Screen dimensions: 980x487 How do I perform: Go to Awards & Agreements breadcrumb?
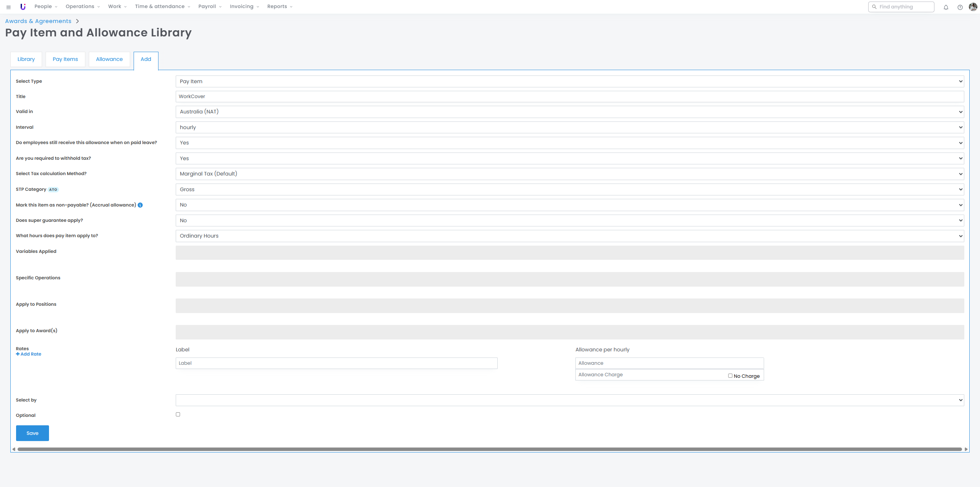(x=38, y=21)
